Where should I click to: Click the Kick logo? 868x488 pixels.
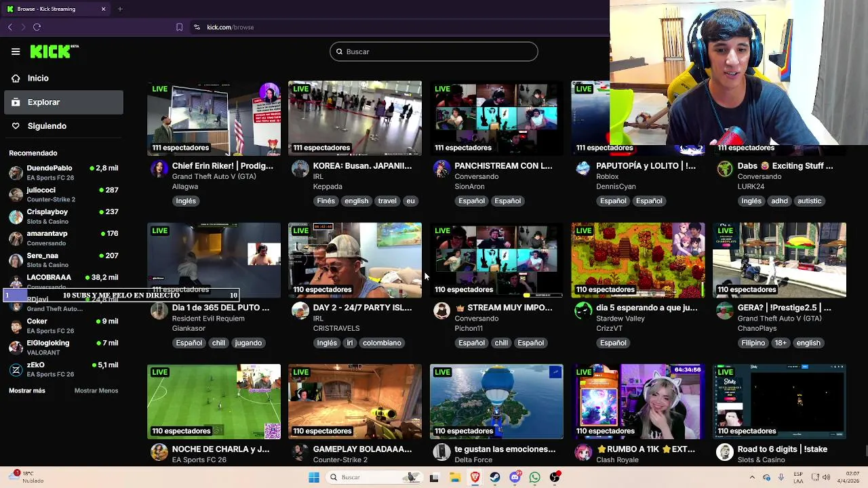point(54,52)
